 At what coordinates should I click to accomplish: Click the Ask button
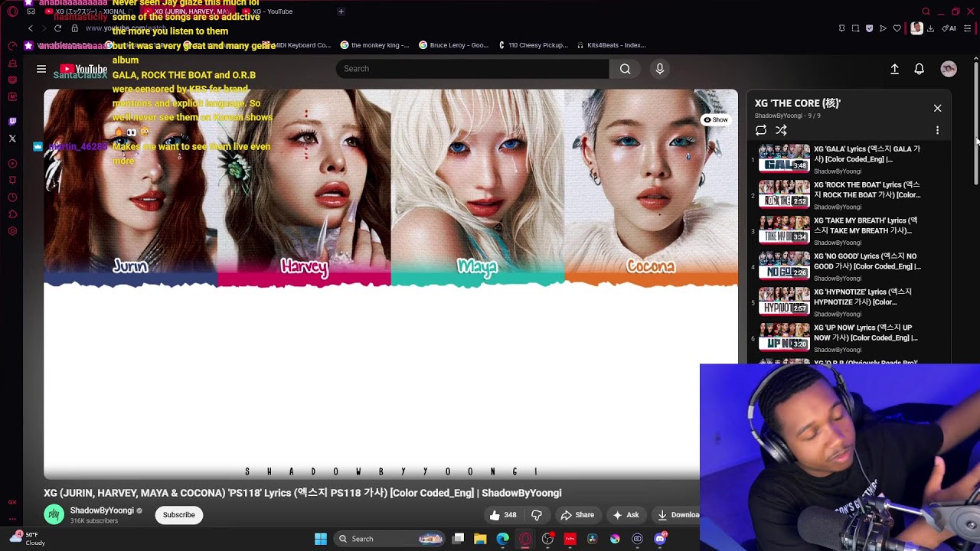(626, 515)
